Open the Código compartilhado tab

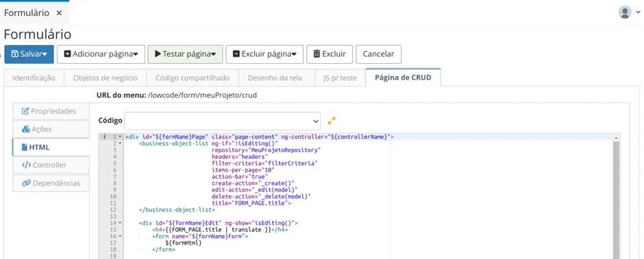pyautogui.click(x=193, y=77)
